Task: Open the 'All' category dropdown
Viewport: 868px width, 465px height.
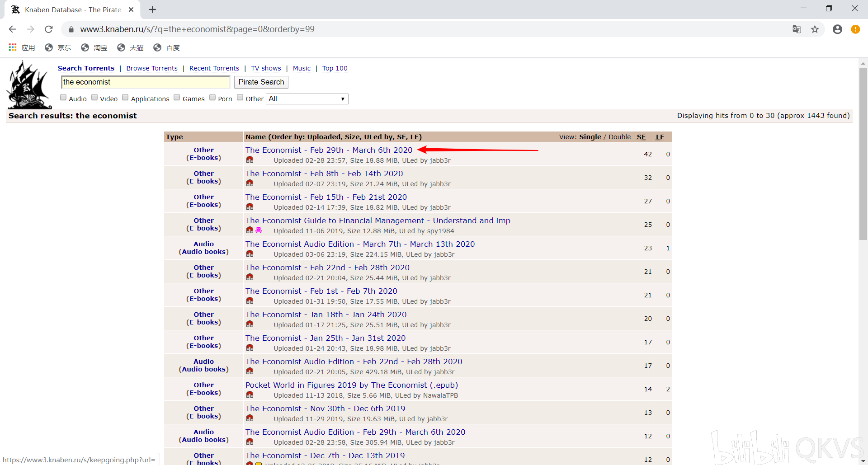Action: click(x=307, y=99)
